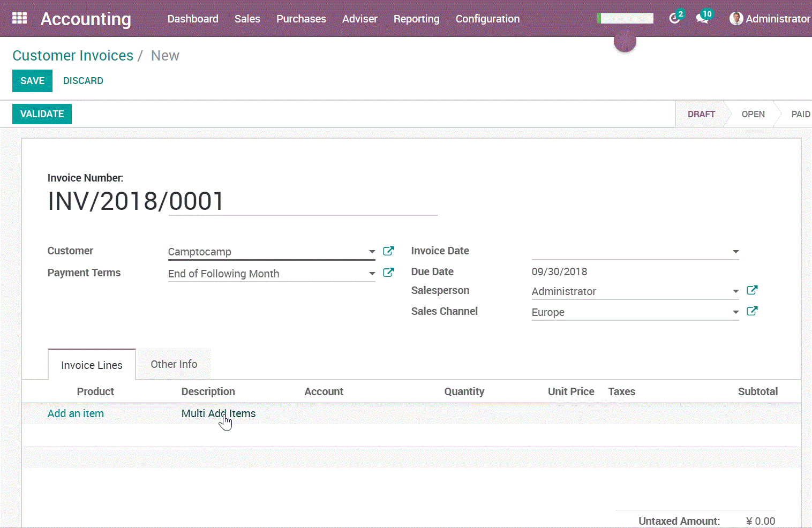Open Sales Channel external link icon
This screenshot has width=812, height=528.
(752, 311)
